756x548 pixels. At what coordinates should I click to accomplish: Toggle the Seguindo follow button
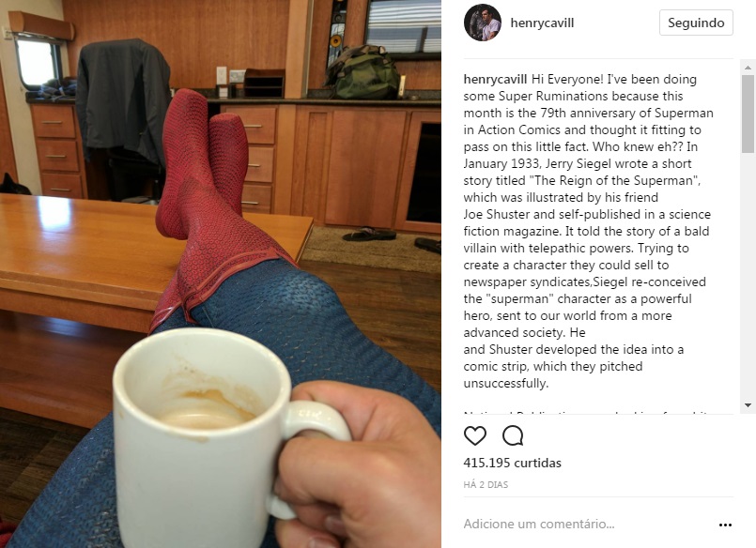point(696,23)
